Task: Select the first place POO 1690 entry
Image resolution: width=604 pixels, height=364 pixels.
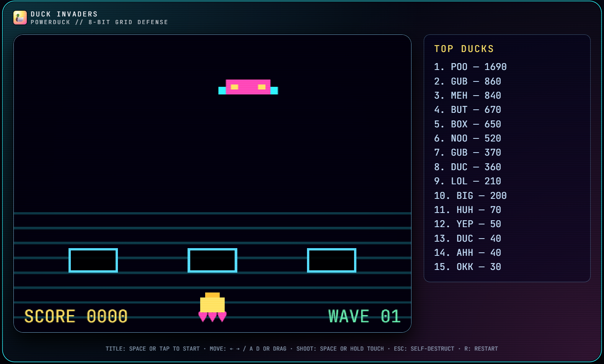Action: coord(470,67)
